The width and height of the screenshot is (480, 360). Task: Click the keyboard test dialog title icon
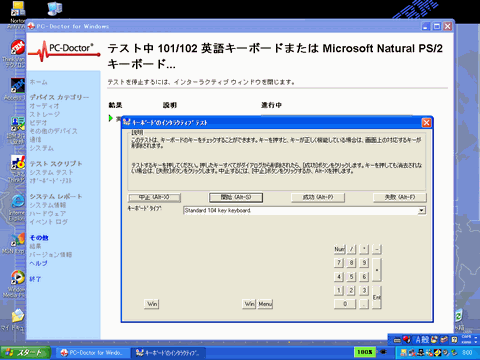point(127,122)
